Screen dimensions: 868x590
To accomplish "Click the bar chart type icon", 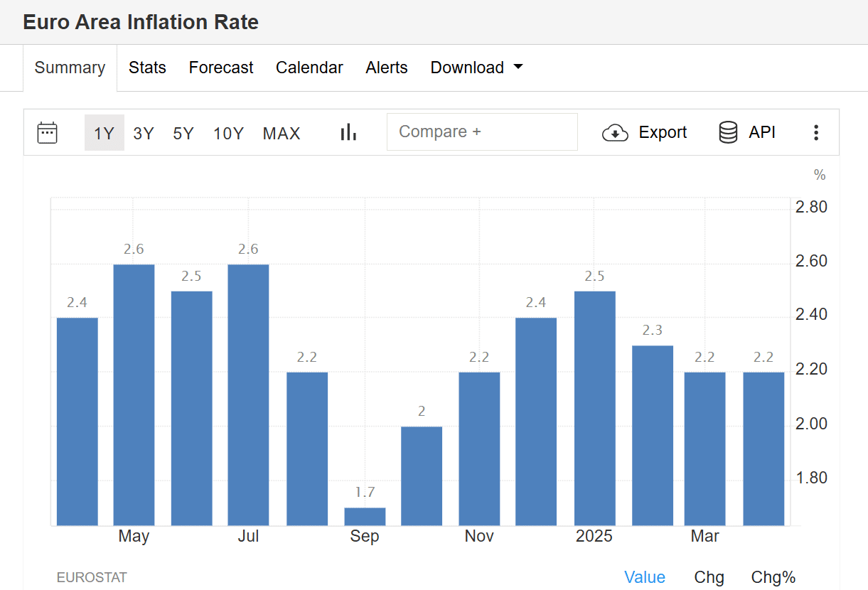I will pyautogui.click(x=348, y=132).
